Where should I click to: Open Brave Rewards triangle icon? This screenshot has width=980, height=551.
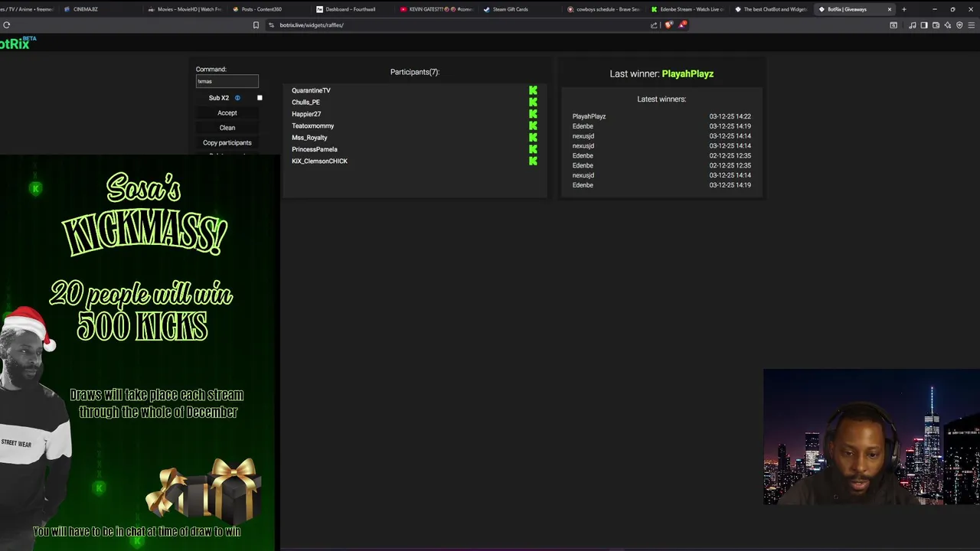point(682,25)
